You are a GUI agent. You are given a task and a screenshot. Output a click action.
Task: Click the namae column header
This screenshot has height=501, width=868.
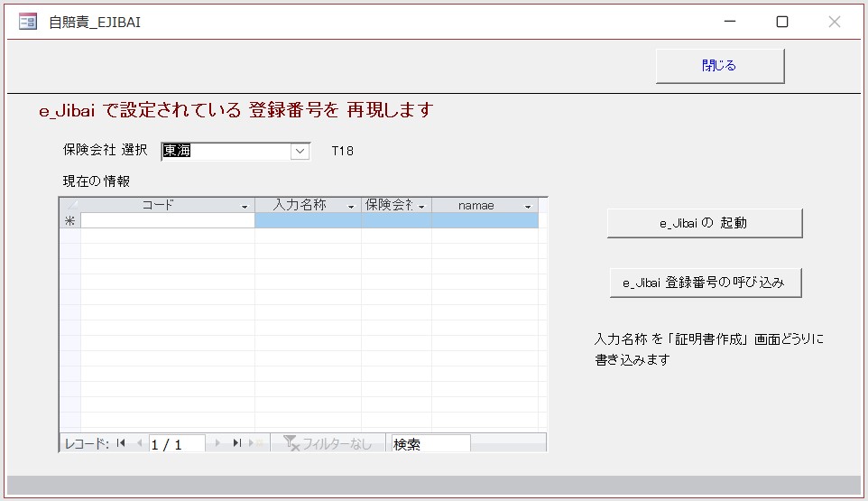click(x=485, y=206)
